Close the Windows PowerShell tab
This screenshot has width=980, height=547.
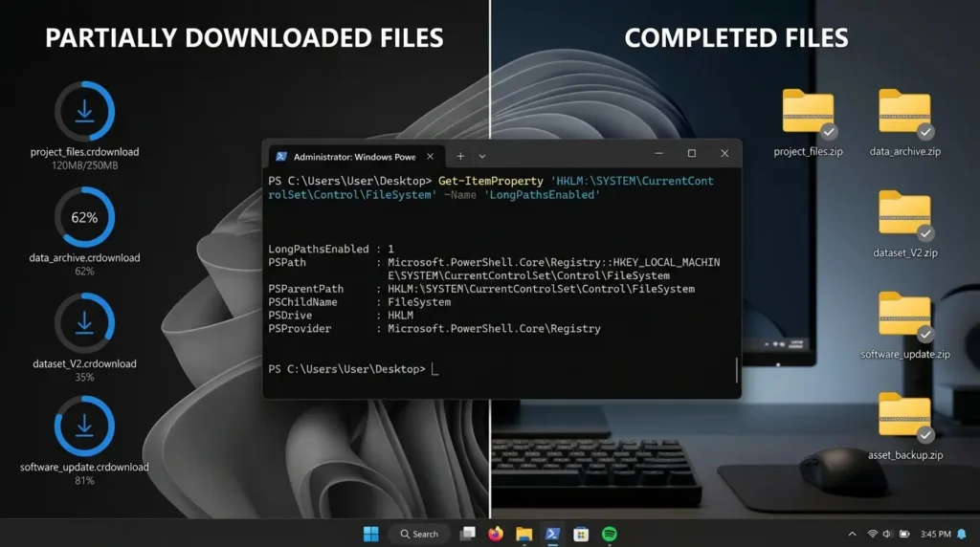(x=430, y=157)
